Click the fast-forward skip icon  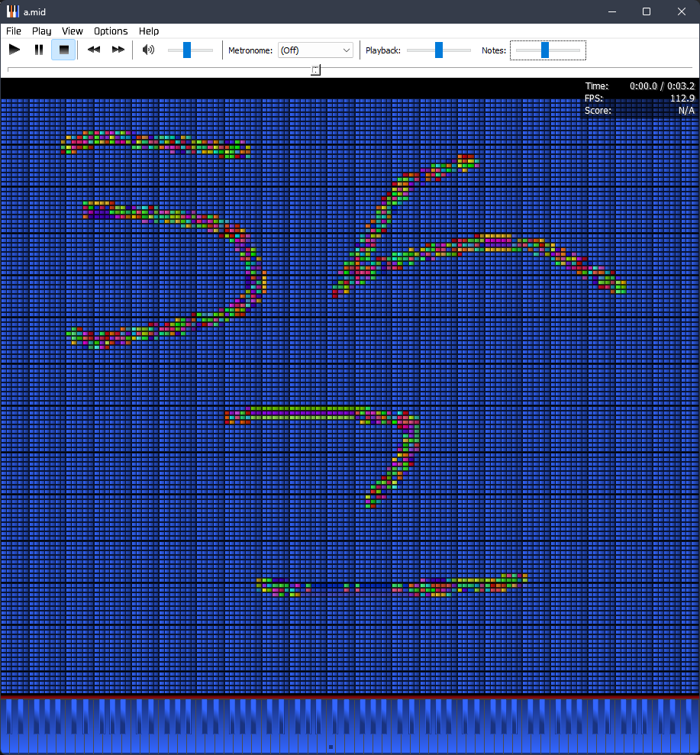coord(118,50)
